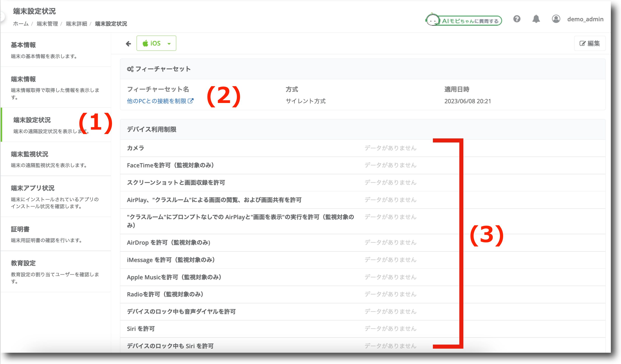Screen dimensions: 621x364
Task: Open the help question mark icon
Action: coord(517,19)
